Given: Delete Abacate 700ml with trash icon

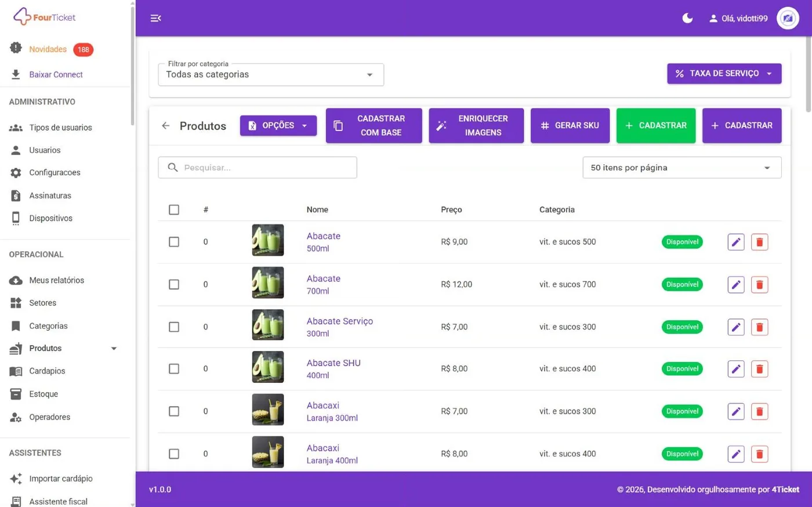Looking at the screenshot, I should pyautogui.click(x=759, y=284).
